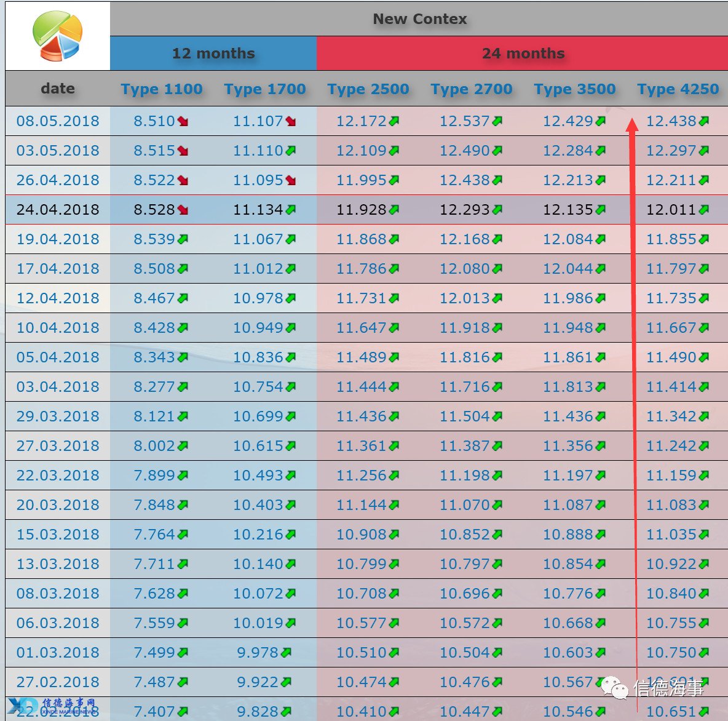Click the date column header
The image size is (728, 721).
click(58, 88)
